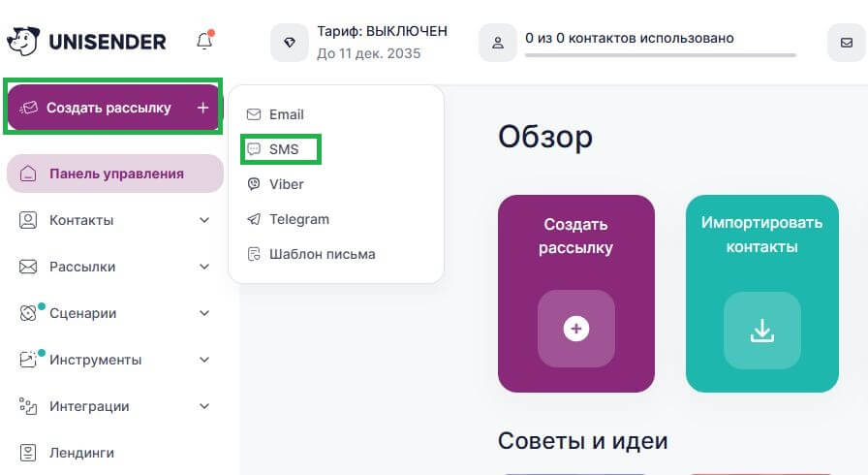
Task: Expand the Интеграции section chevron
Action: pos(204,406)
